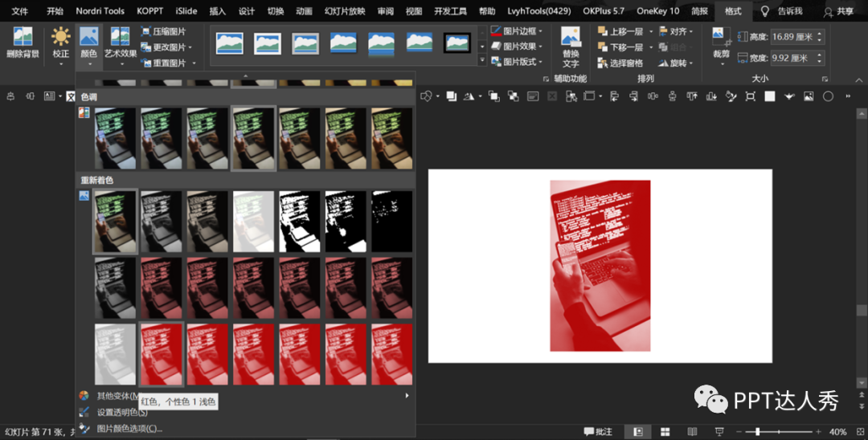Switch to the OneKey 10 tab
This screenshot has height=440, width=868.
point(657,11)
